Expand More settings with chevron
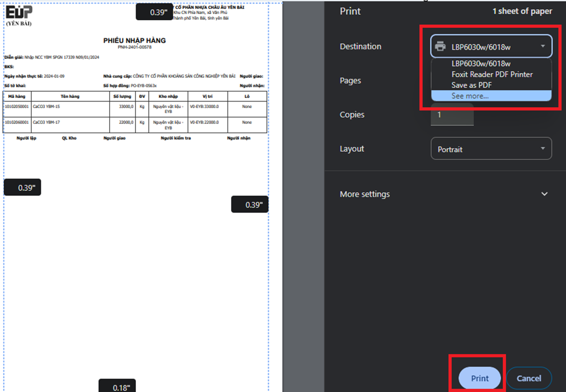 [544, 194]
